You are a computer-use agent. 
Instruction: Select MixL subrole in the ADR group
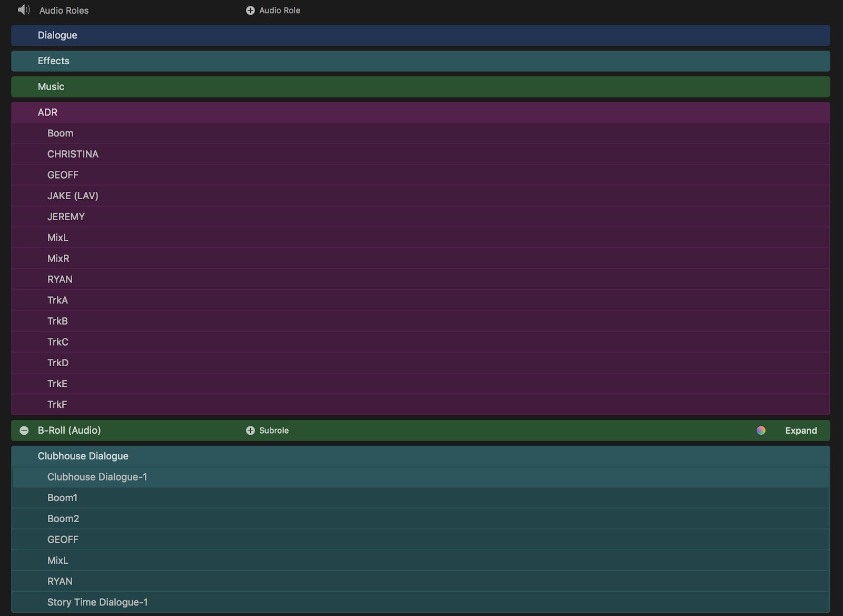click(x=420, y=238)
